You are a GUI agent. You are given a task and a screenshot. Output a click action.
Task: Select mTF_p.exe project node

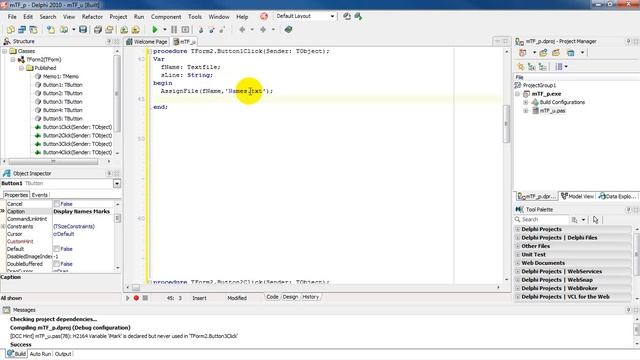[546, 94]
